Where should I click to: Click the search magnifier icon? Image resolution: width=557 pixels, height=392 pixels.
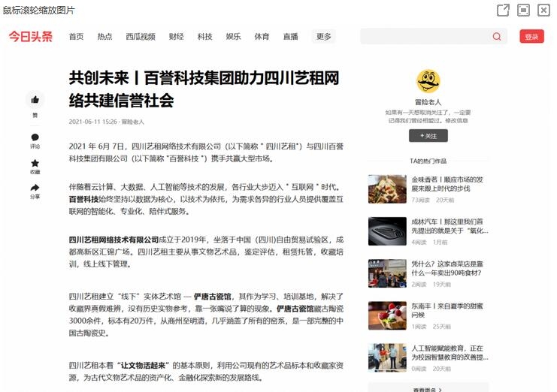(497, 36)
